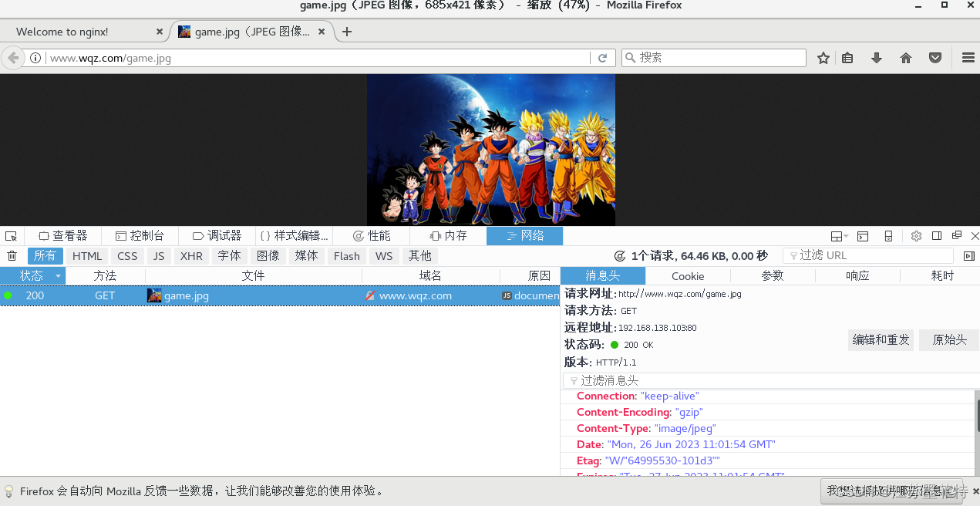Open the DevTools settings gear

916,235
